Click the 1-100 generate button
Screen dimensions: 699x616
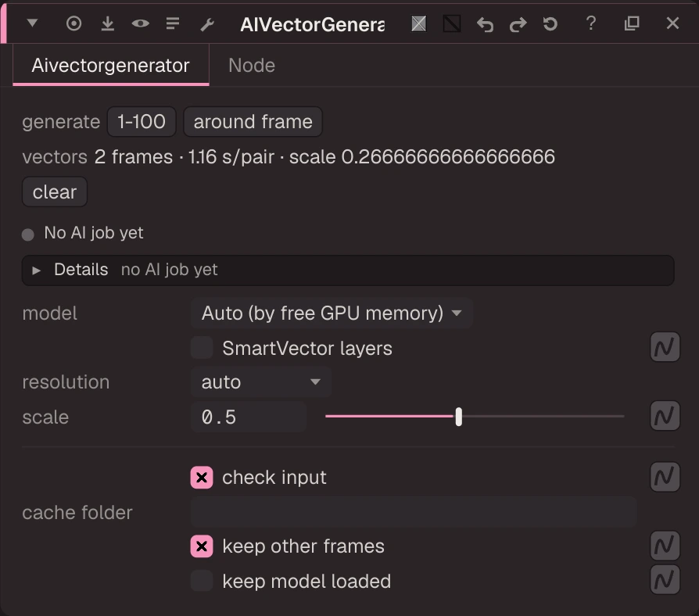pyautogui.click(x=142, y=122)
